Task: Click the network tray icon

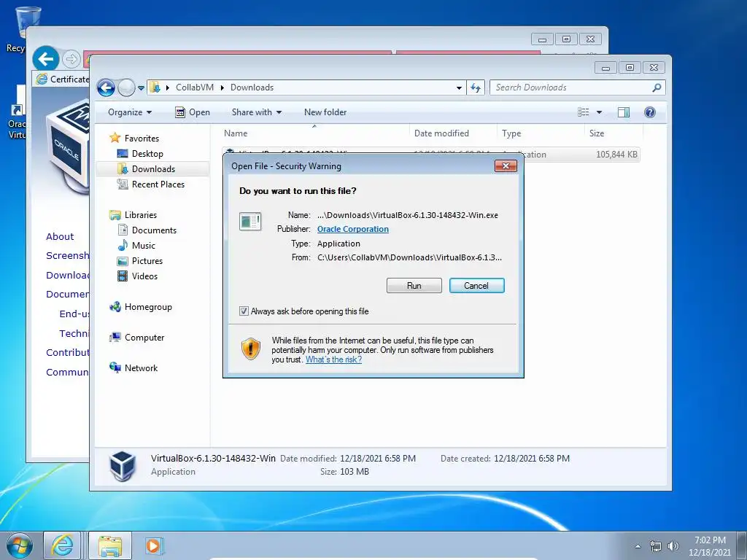Action: click(x=656, y=546)
